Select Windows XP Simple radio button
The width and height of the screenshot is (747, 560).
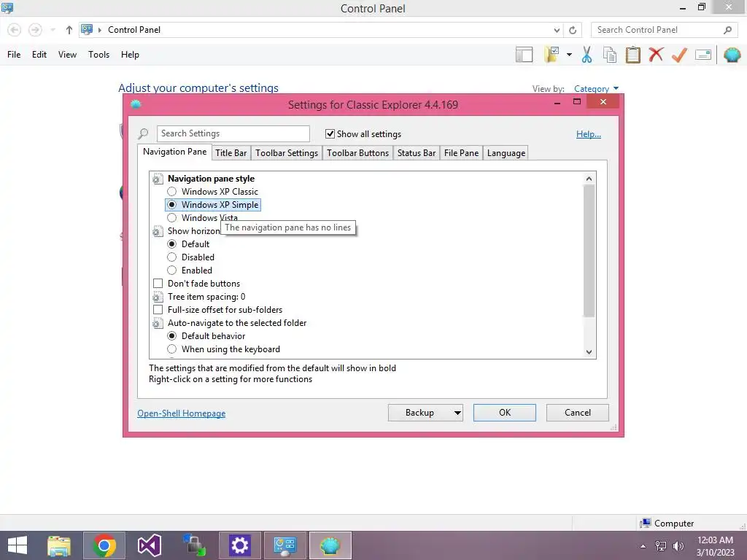172,205
